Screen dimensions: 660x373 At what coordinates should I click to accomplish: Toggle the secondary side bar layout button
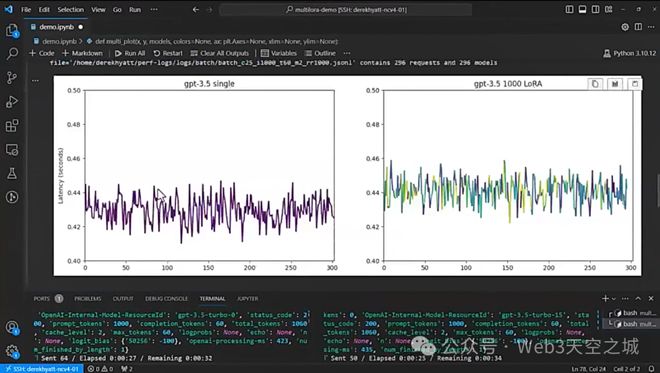point(596,9)
